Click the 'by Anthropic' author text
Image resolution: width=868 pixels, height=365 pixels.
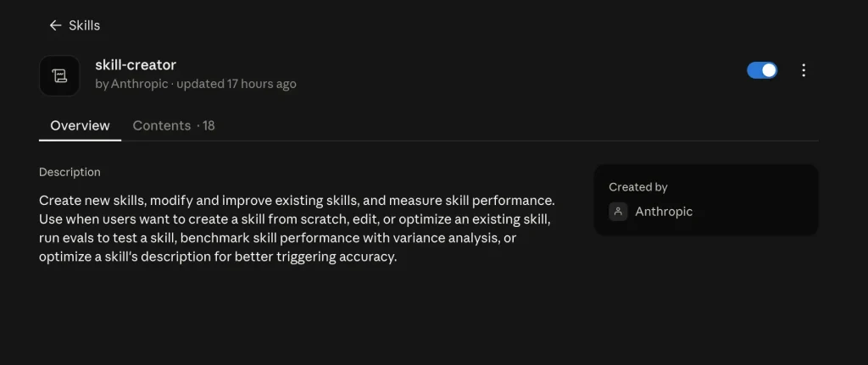click(x=131, y=84)
